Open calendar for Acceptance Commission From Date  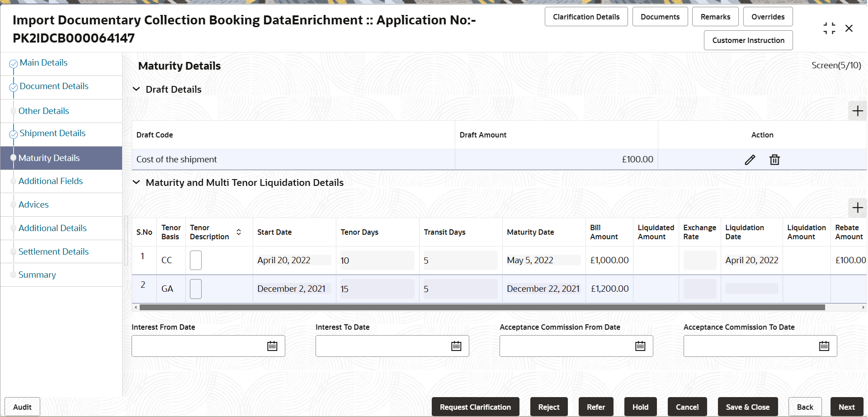[x=640, y=346]
